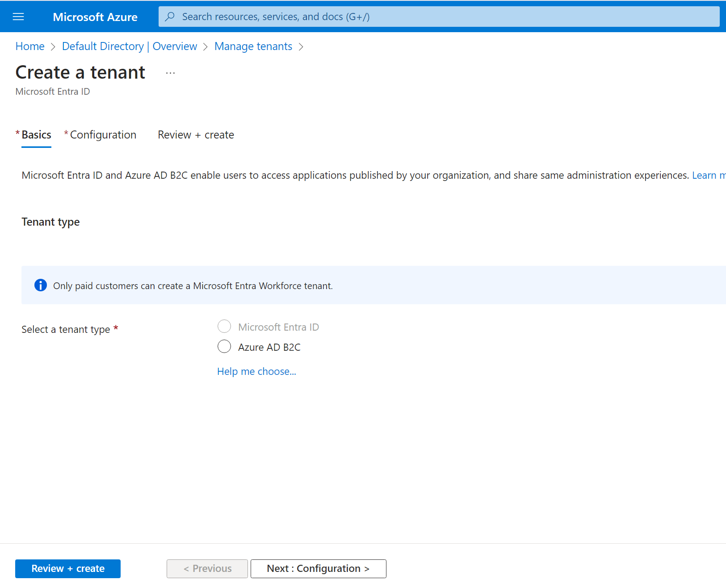Go to Microsoft Azure home logo
Viewport: 726px width, 588px height.
click(95, 17)
